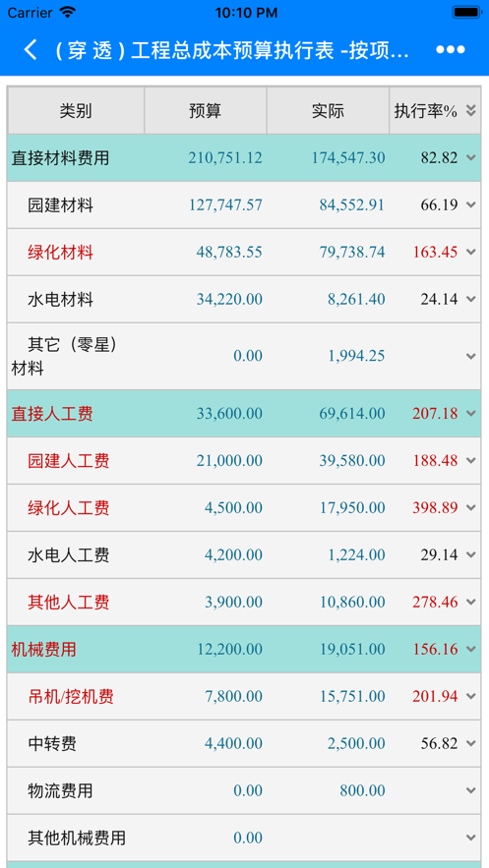Image resolution: width=489 pixels, height=868 pixels.
Task: Tap the actual amount 174,547.30
Action: pos(347,157)
